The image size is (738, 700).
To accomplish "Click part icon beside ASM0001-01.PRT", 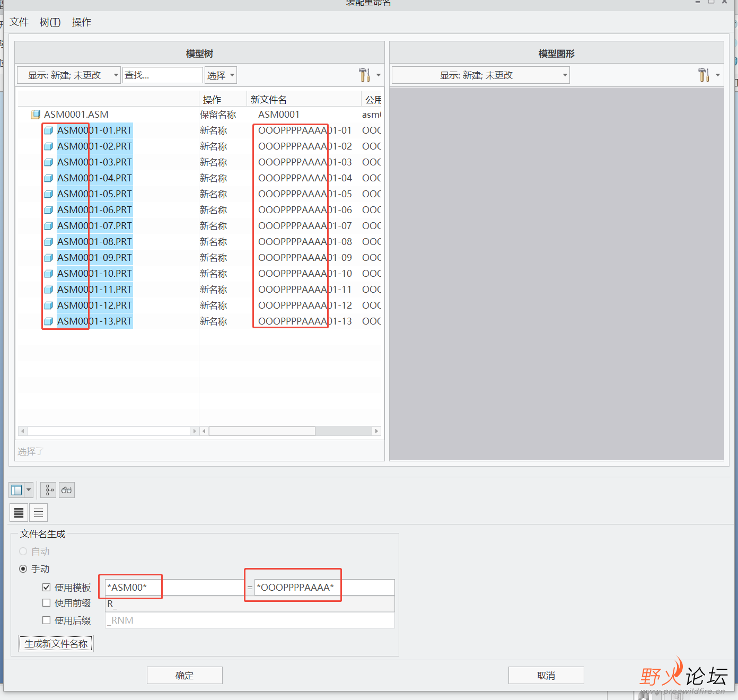I will point(48,130).
